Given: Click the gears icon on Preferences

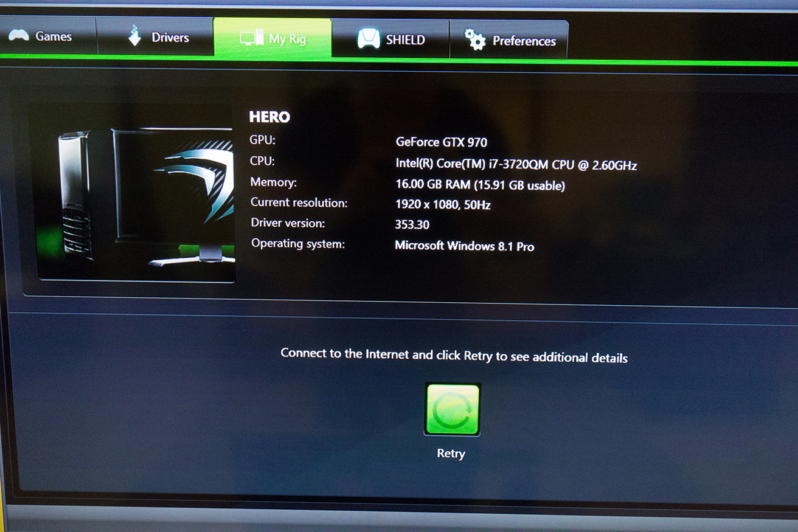Looking at the screenshot, I should [475, 40].
